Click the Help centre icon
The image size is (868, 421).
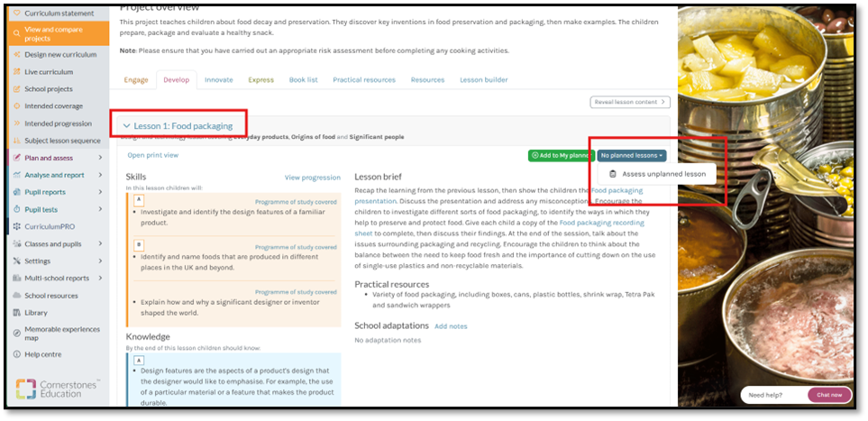(x=17, y=354)
